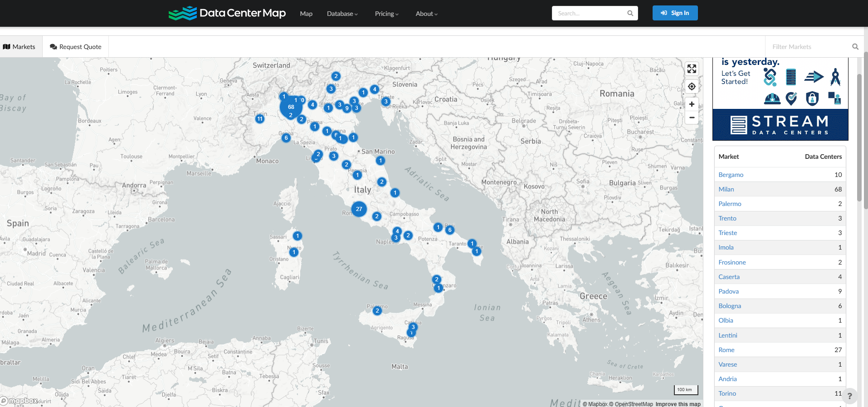Click the search magnifier icon in header
This screenshot has height=407, width=868.
630,13
